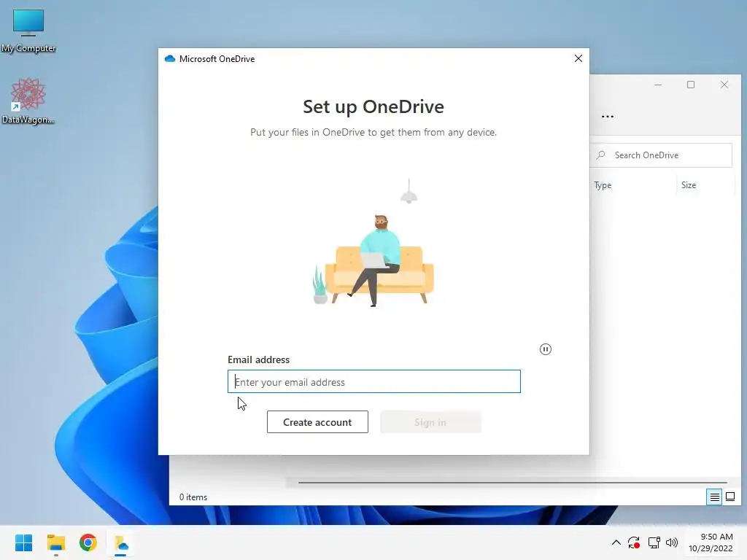This screenshot has width=747, height=560.
Task: Click the OneDrive cloud icon in title bar
Action: [169, 58]
